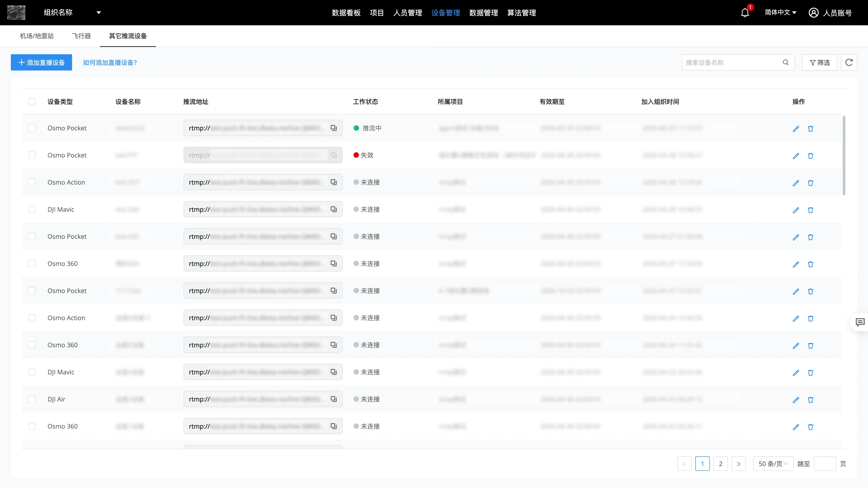Copy stream URL of the 推流中 row
This screenshot has height=488, width=868.
334,128
